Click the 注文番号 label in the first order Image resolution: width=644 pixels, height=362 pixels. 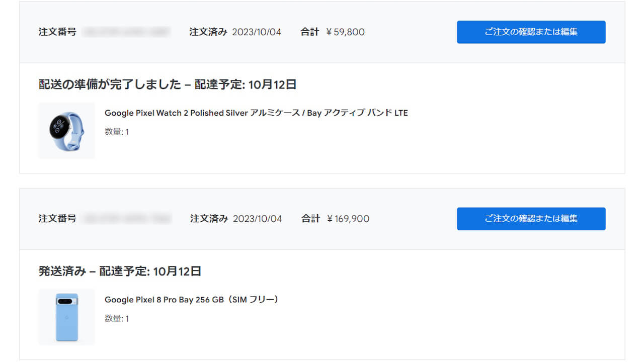(57, 32)
